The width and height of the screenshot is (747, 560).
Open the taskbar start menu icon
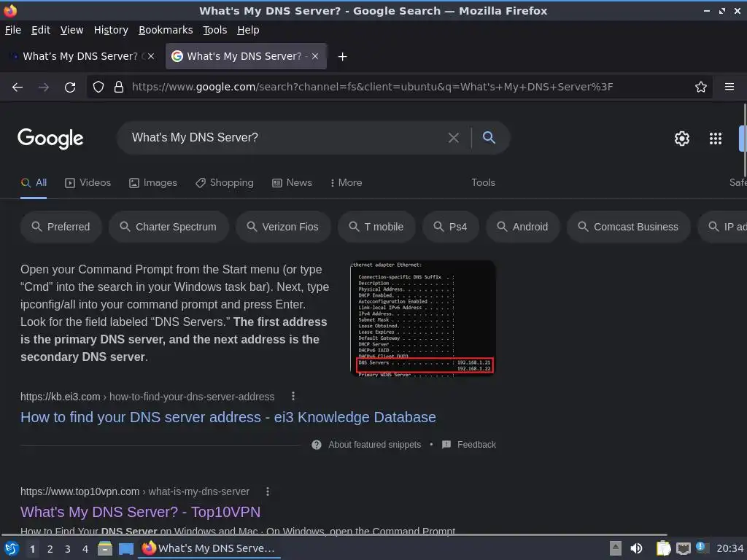click(12, 548)
